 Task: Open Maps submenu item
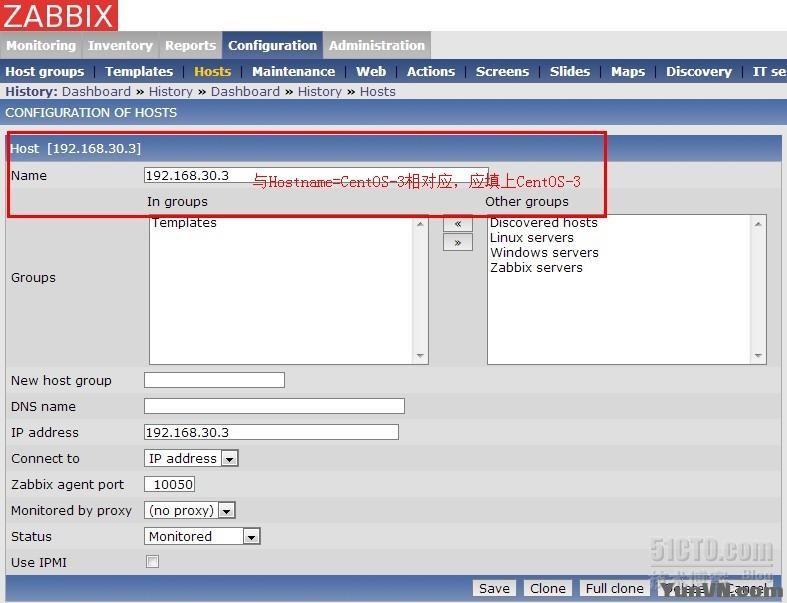628,71
